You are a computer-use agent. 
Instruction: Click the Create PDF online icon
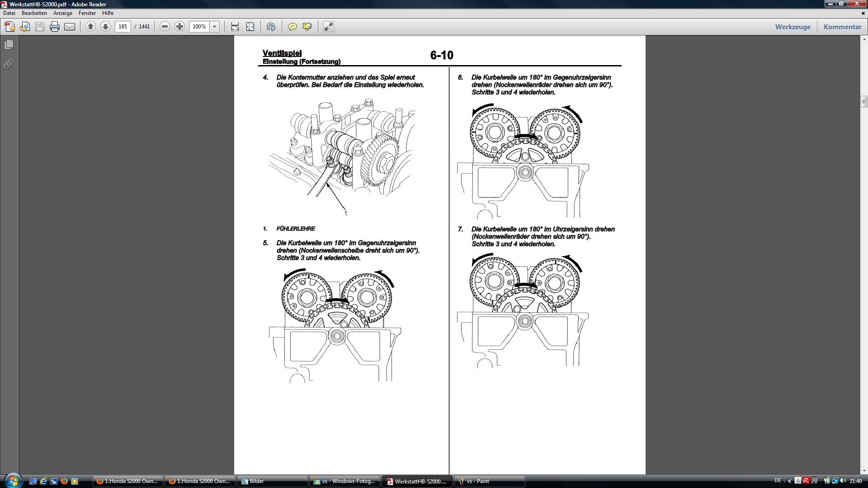click(10, 27)
